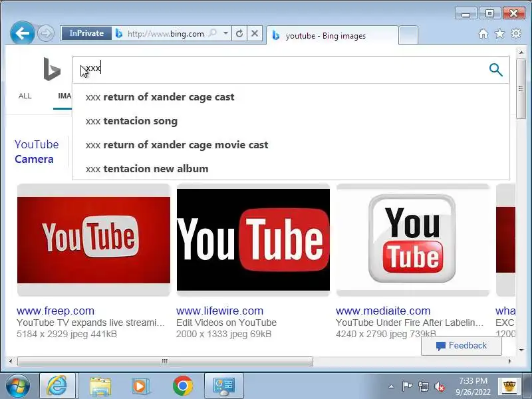Viewport: 532px width, 399px height.
Task: Click the address bar search magnifier icon
Action: click(x=213, y=33)
